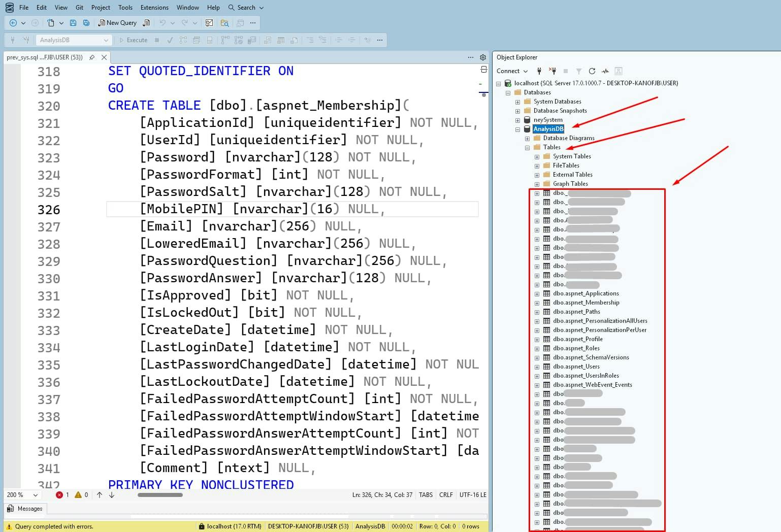The image size is (781, 532).
Task: Select the Parse checkmark icon in query toolbar
Action: pyautogui.click(x=170, y=40)
